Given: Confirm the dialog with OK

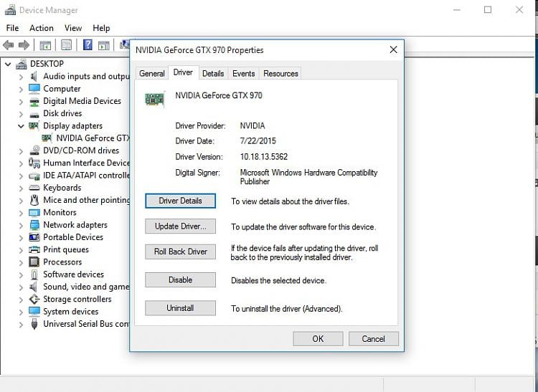Looking at the screenshot, I should tap(318, 339).
